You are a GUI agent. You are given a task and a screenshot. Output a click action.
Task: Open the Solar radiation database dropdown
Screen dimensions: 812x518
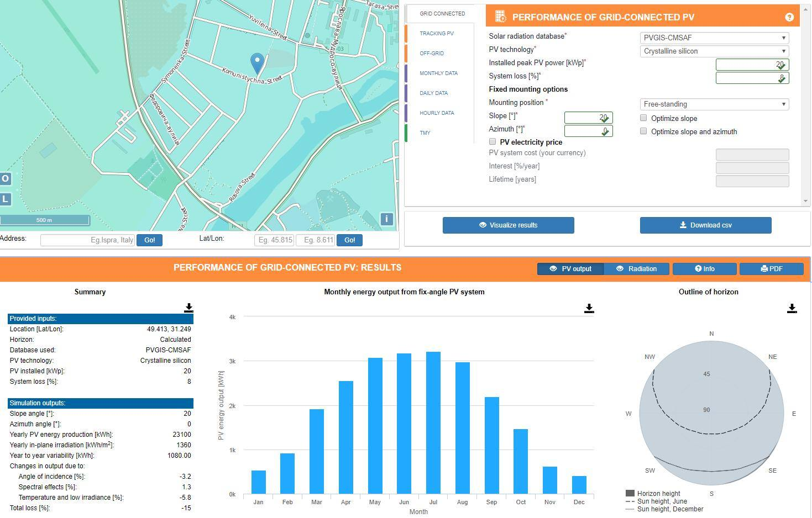714,38
